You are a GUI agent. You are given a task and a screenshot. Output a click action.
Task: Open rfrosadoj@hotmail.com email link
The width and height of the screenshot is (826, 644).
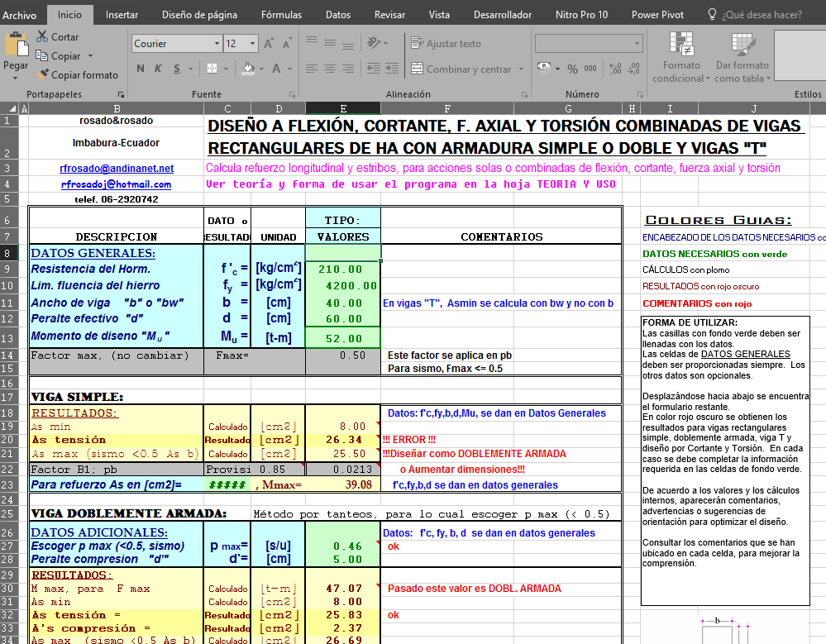116,184
